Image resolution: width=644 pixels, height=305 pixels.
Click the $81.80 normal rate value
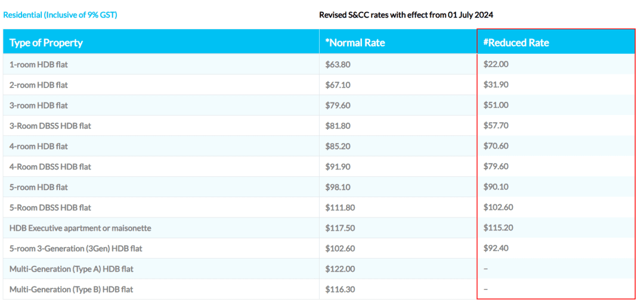(x=338, y=126)
